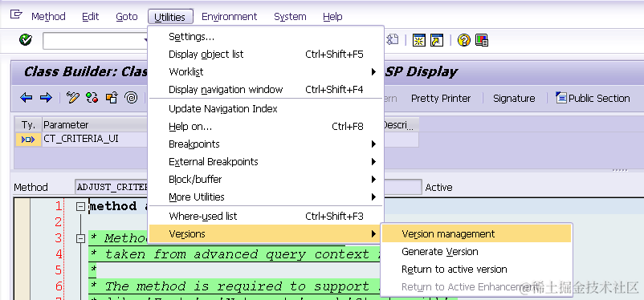Select Display object list menu entry
Image resolution: width=644 pixels, height=300 pixels.
coord(266,55)
